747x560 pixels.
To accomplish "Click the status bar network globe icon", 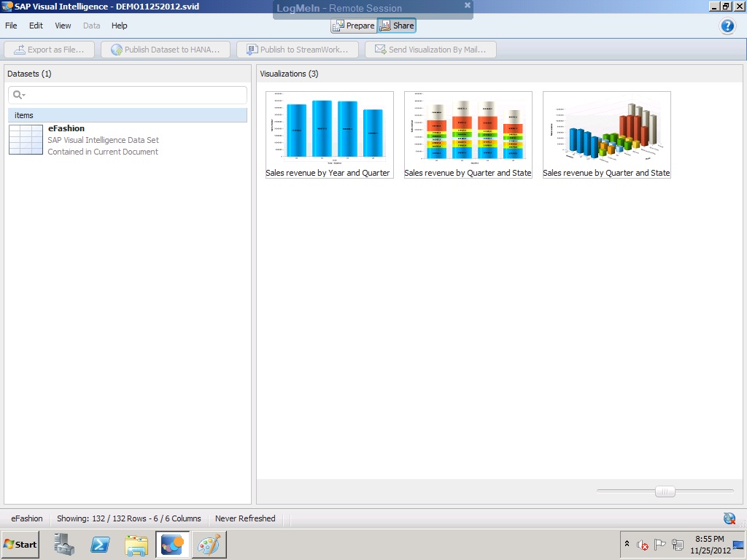I will coord(729,518).
